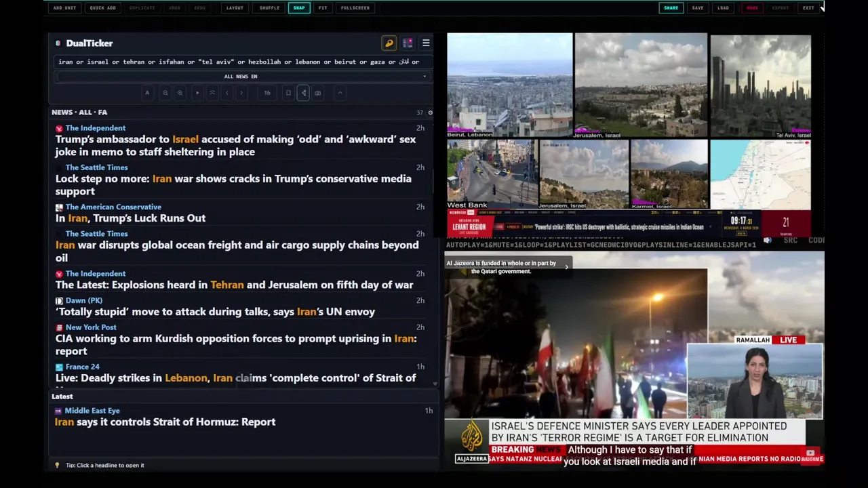
Task: Click the DualTicker logo title
Action: click(x=90, y=43)
